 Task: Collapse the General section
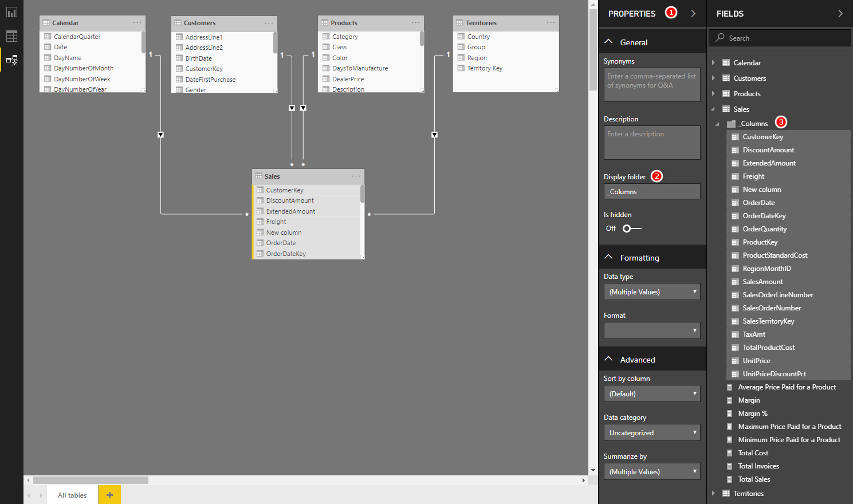[608, 42]
